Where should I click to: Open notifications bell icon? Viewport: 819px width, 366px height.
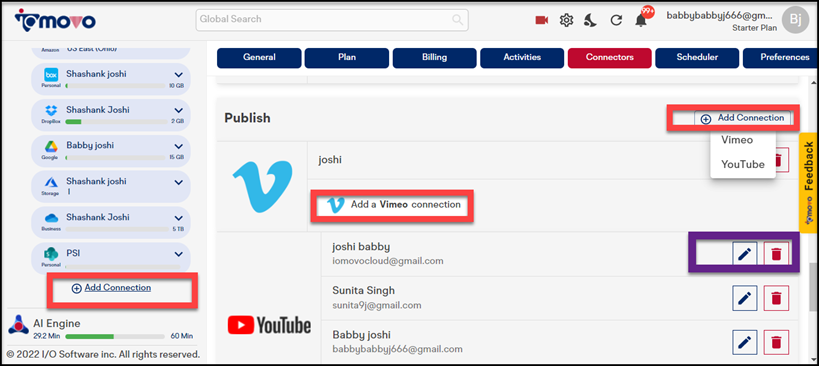point(640,21)
